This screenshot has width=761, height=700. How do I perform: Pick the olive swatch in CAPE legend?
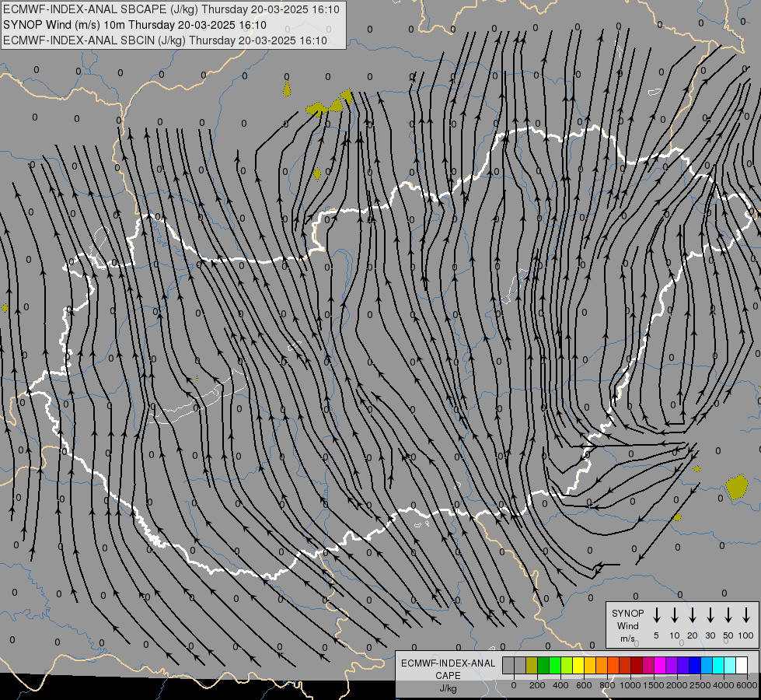(532, 666)
